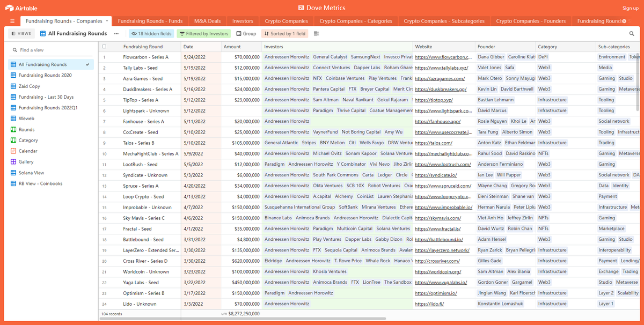The image size is (644, 325).
Task: Click the $620,000,000 amount cell
Action: tap(241, 261)
